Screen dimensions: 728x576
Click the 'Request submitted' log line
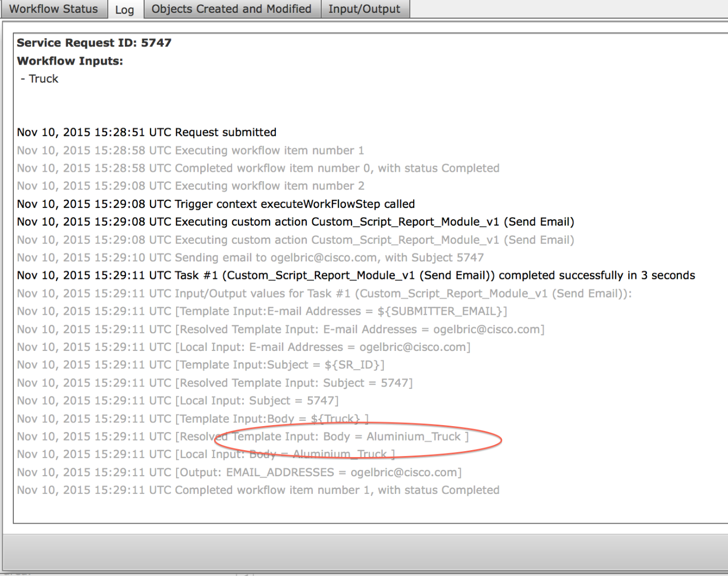147,132
